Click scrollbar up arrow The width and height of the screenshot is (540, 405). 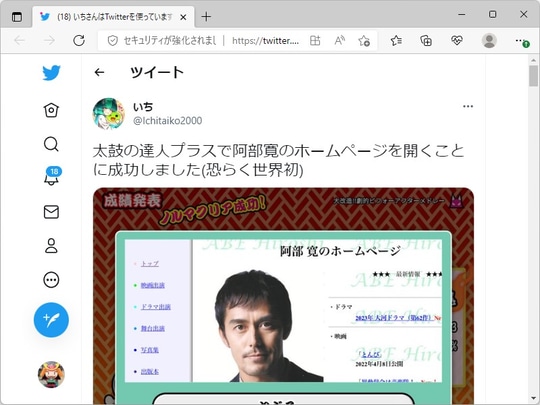[x=533, y=60]
